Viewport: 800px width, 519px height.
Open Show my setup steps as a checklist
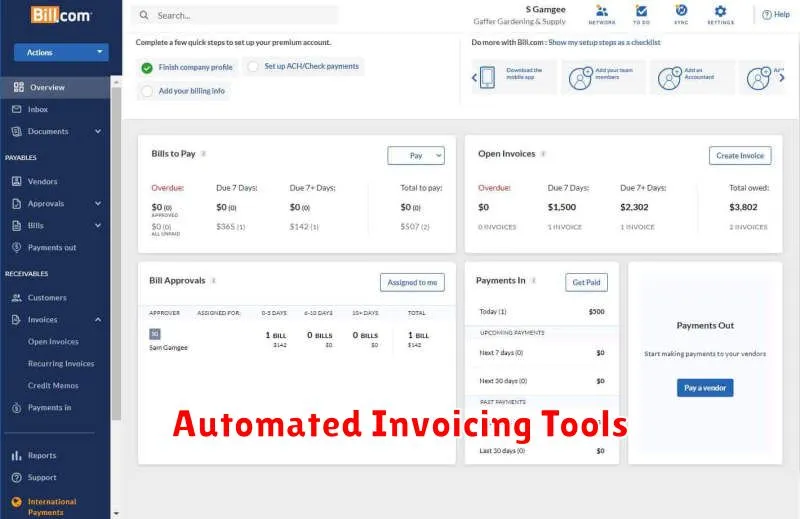(604, 42)
